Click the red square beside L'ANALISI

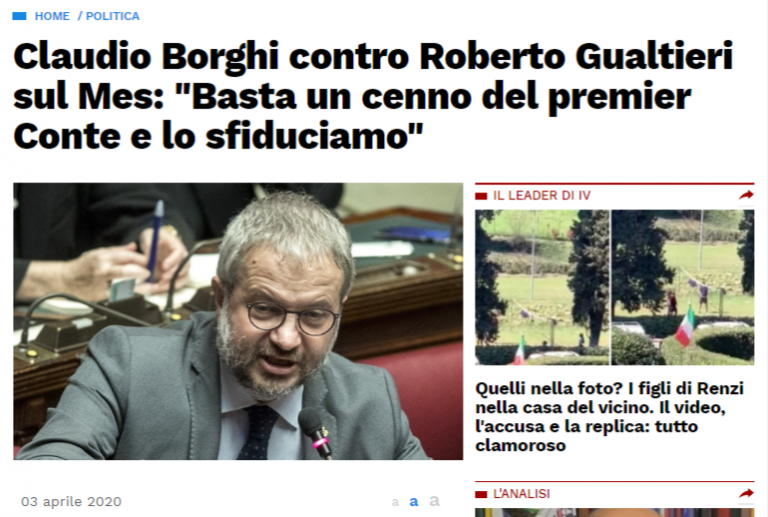[481, 494]
